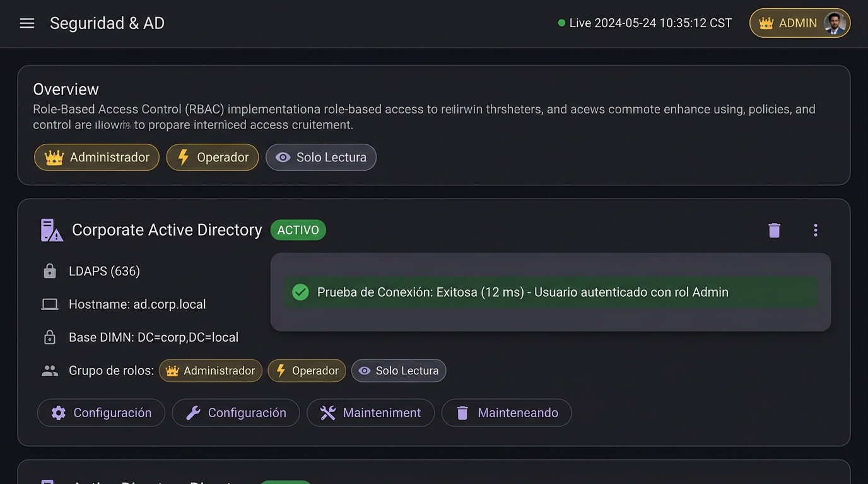
Task: Click the lock icon beside Base DIMN
Action: [x=50, y=337]
